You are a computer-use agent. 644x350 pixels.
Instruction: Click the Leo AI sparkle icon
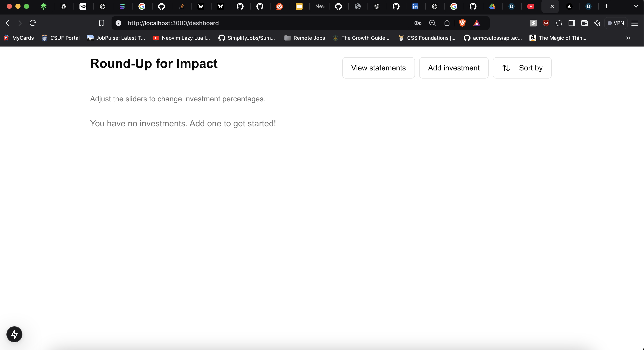pyautogui.click(x=597, y=23)
